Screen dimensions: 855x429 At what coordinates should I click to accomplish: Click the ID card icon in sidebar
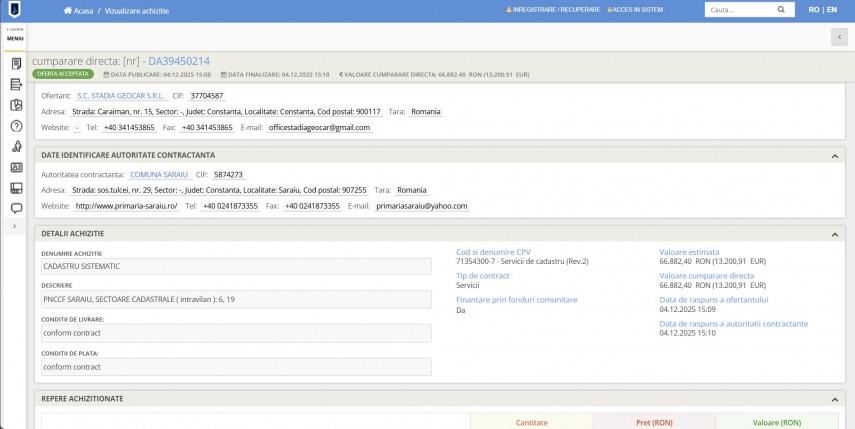click(x=16, y=168)
